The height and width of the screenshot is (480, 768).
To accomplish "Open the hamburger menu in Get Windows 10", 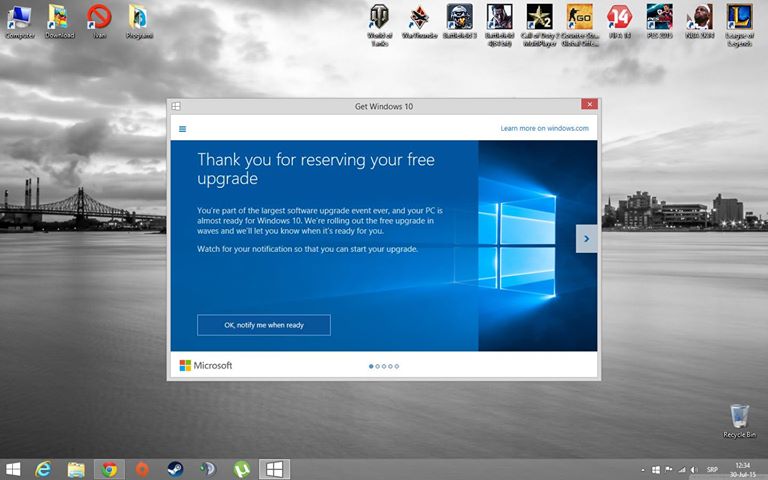I will [x=183, y=129].
